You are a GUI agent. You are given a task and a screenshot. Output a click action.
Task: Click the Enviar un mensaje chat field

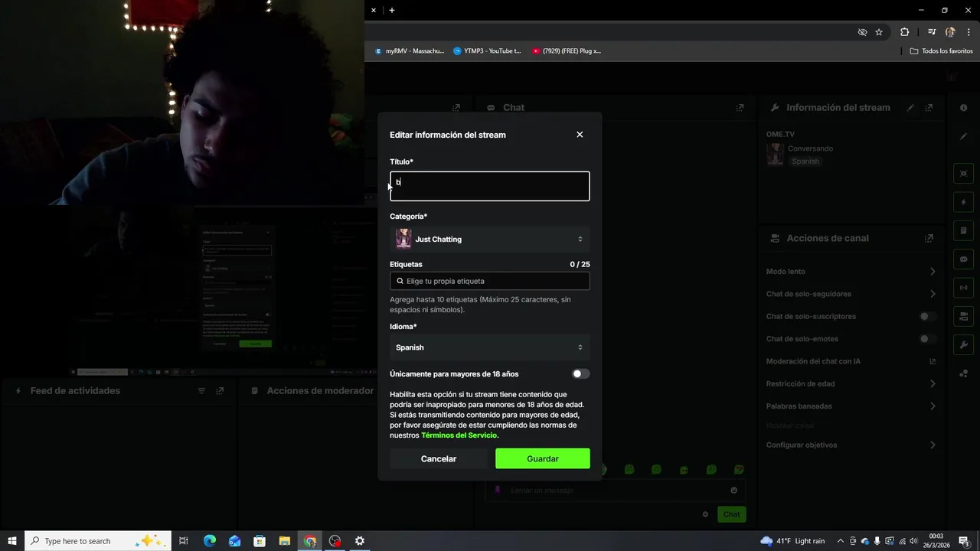point(616,491)
